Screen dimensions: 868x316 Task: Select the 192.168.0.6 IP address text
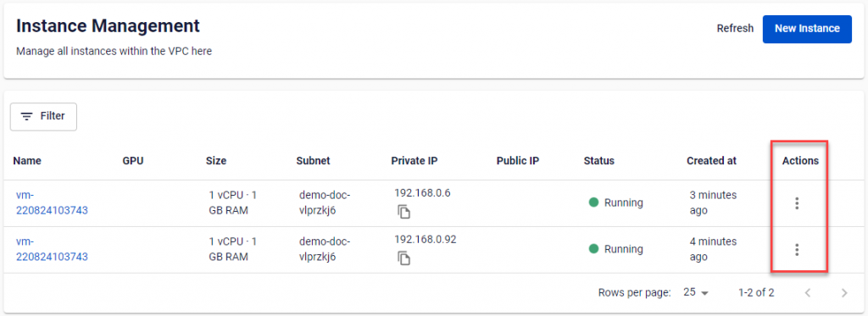[422, 193]
